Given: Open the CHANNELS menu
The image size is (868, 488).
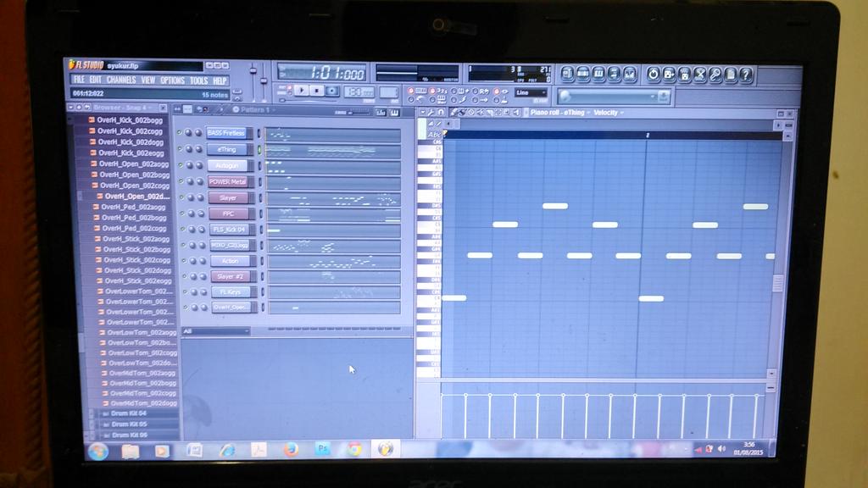Looking at the screenshot, I should point(121,80).
